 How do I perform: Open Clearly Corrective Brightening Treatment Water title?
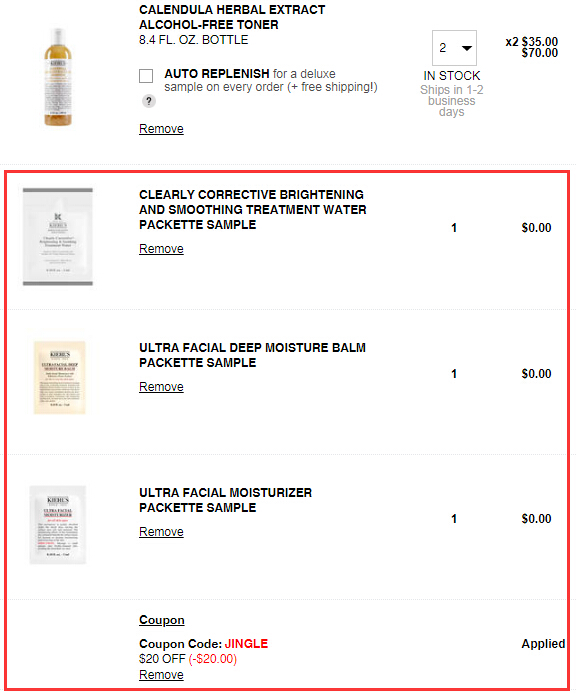click(x=253, y=210)
